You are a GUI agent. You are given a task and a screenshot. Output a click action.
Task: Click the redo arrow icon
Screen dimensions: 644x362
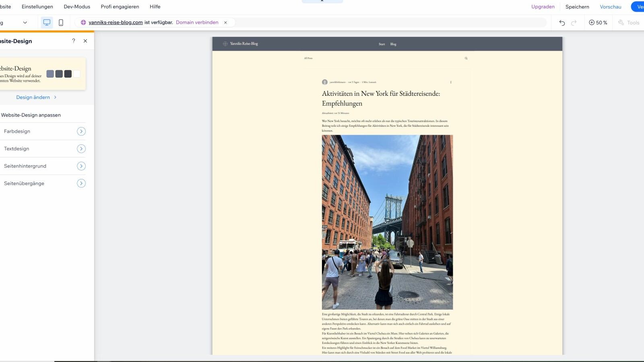[574, 23]
